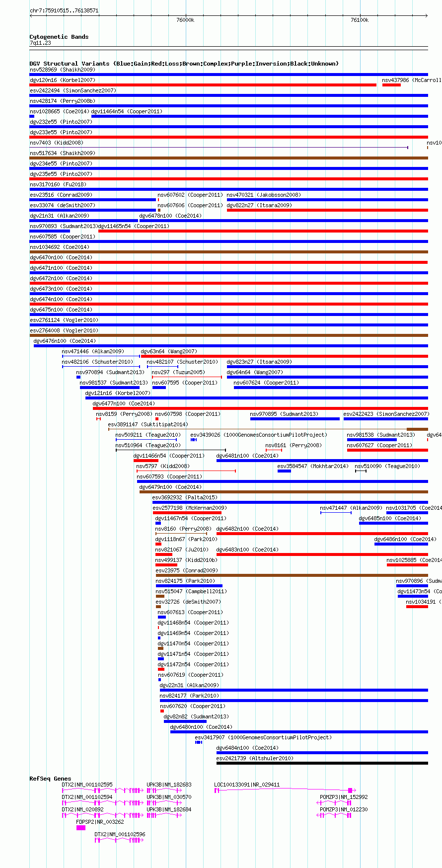442x868 pixels.
Task: Select LOC100133091|NR_029411 gene label
Action: pos(247,785)
